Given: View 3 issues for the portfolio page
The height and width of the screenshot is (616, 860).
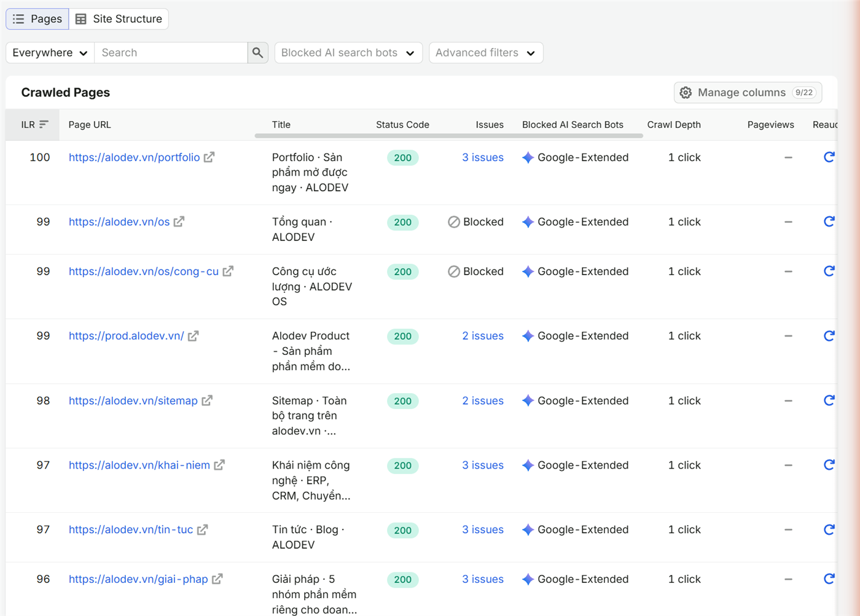Looking at the screenshot, I should tap(483, 157).
